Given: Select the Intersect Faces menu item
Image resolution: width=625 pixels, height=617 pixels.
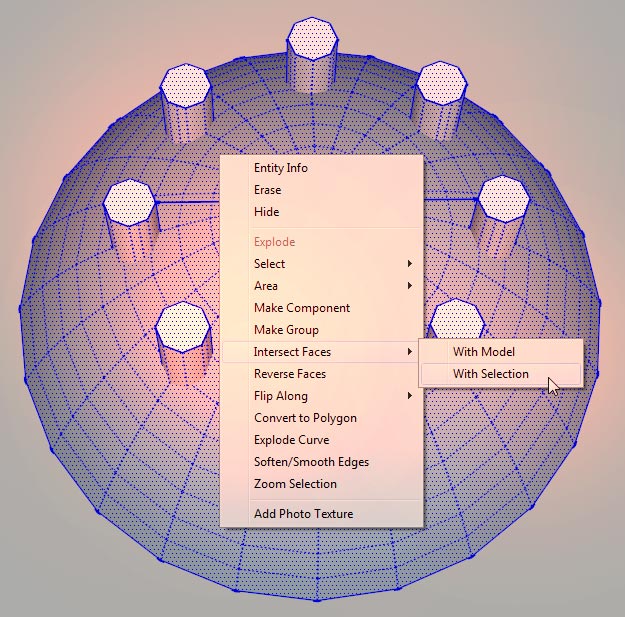Looking at the screenshot, I should point(322,352).
